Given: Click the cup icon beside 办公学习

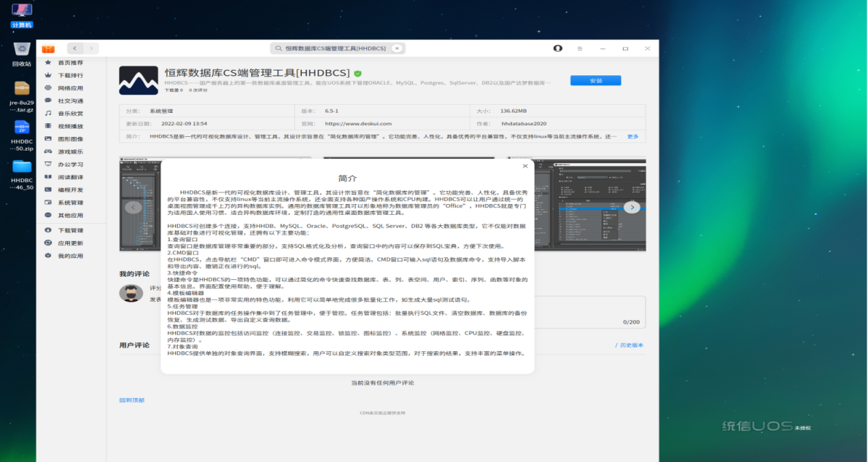Looking at the screenshot, I should [x=48, y=164].
